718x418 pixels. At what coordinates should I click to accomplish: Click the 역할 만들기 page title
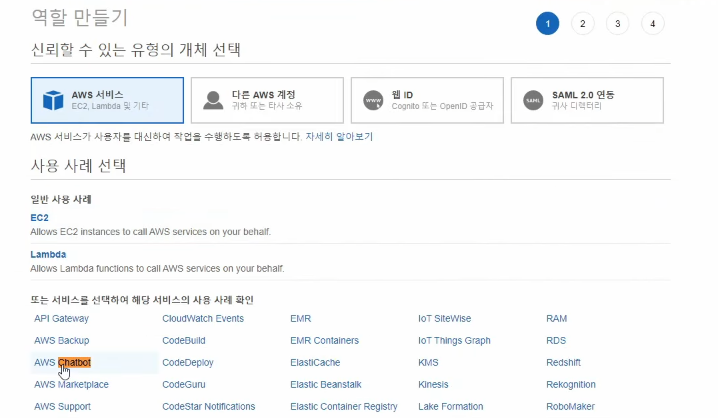(x=80, y=17)
